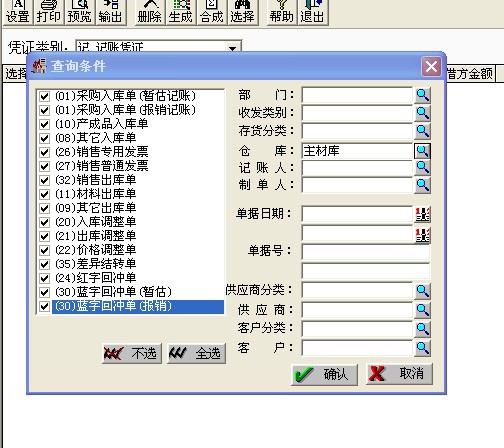Screen dimensions: 504x448
Task: Focus the second 单据号 input field
Action: pos(366,271)
